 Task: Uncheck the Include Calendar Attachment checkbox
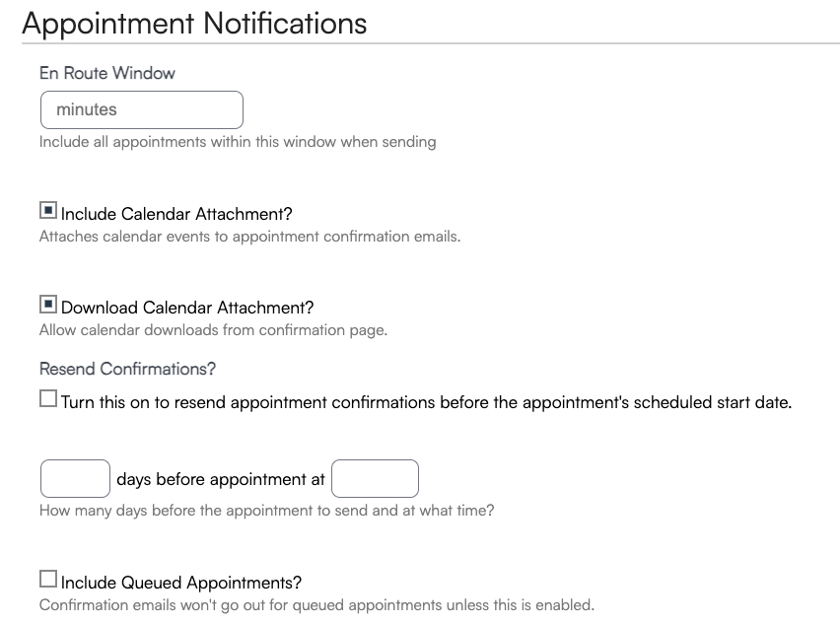48,211
